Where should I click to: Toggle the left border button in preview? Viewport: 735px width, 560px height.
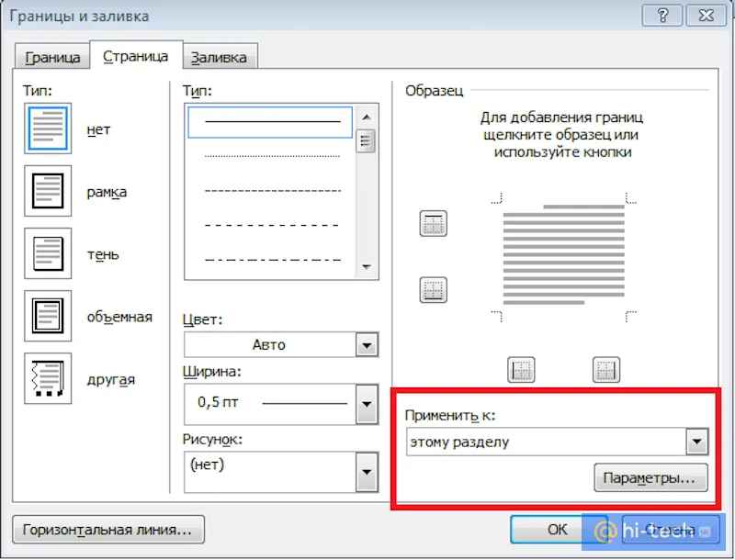pos(521,370)
